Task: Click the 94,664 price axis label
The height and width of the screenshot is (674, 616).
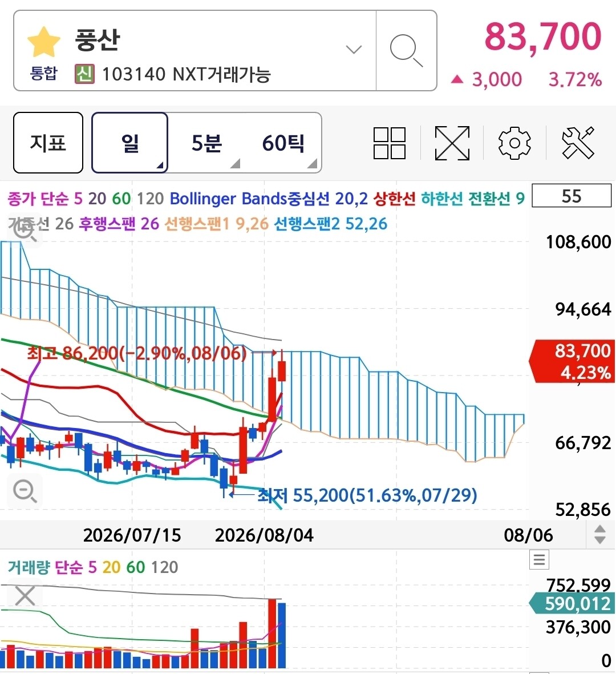Action: [x=583, y=309]
